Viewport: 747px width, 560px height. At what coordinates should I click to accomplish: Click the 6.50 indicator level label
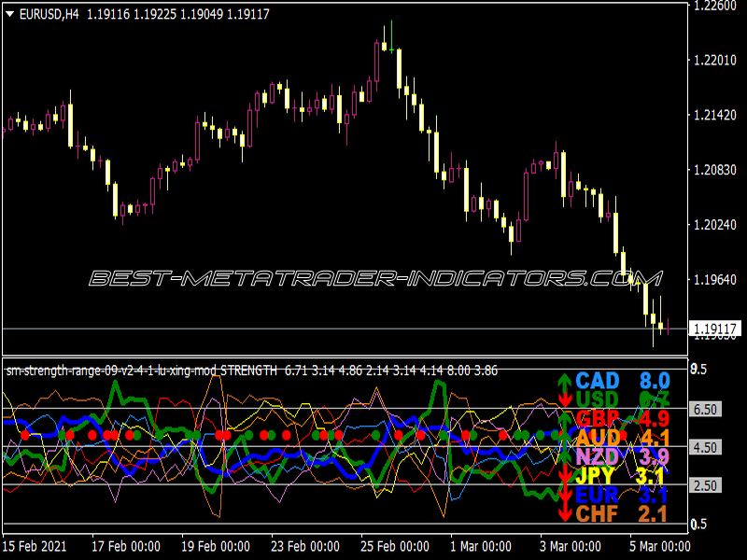pos(705,409)
